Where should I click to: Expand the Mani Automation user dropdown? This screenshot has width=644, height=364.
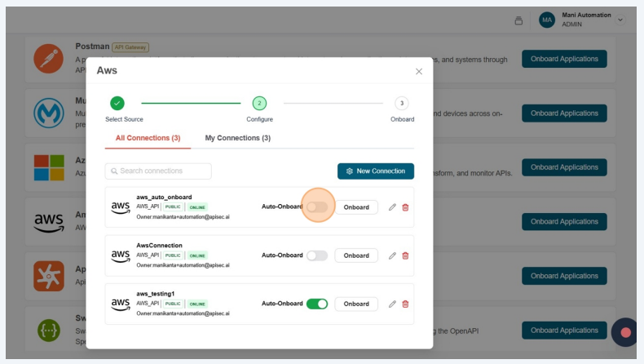pos(620,20)
